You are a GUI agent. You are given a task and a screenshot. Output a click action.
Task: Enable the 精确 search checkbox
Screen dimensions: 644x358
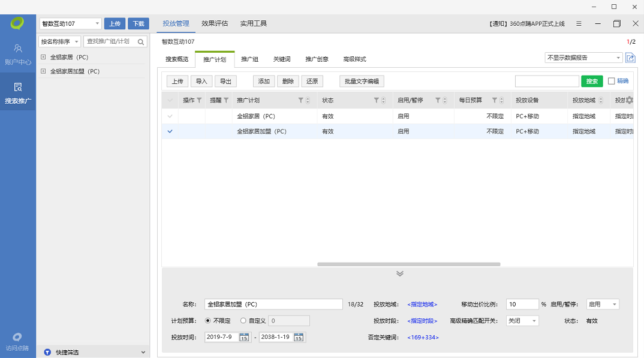(611, 81)
